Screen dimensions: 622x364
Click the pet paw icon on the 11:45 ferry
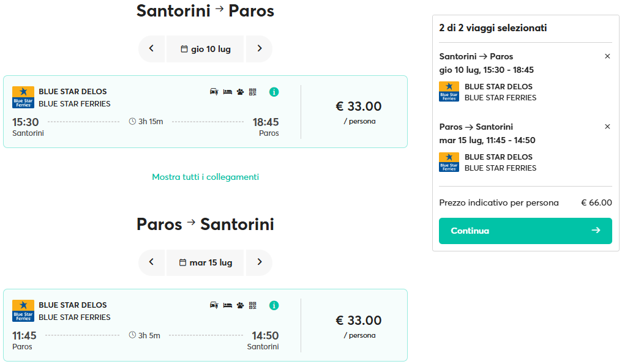pyautogui.click(x=240, y=305)
